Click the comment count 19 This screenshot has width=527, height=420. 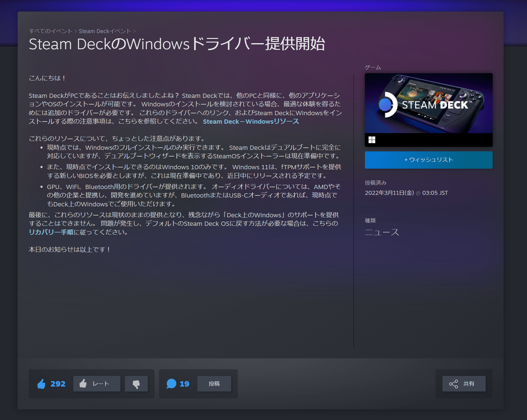point(184,384)
